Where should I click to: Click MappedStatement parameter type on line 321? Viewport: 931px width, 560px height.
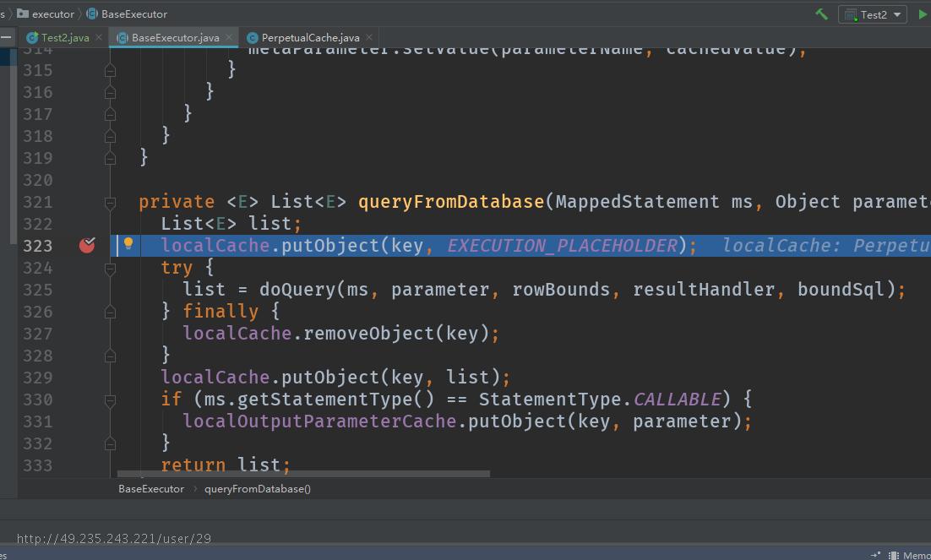click(x=637, y=202)
